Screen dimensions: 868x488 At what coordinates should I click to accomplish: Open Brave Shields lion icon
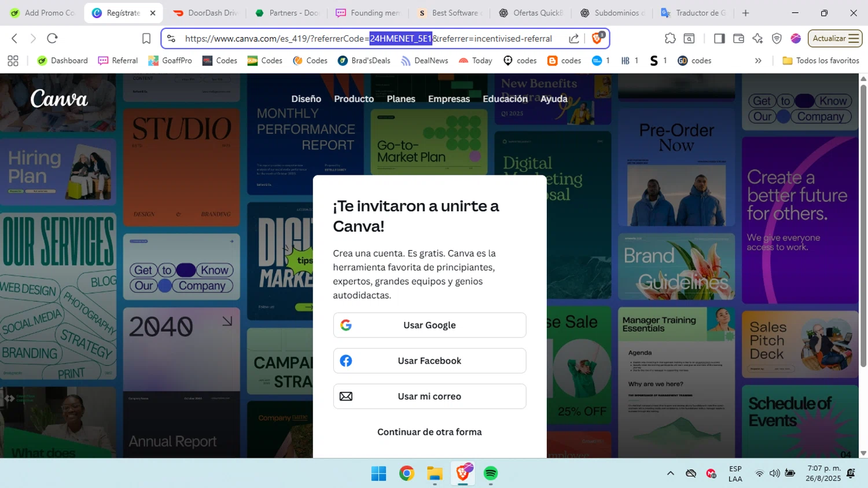[x=597, y=38]
